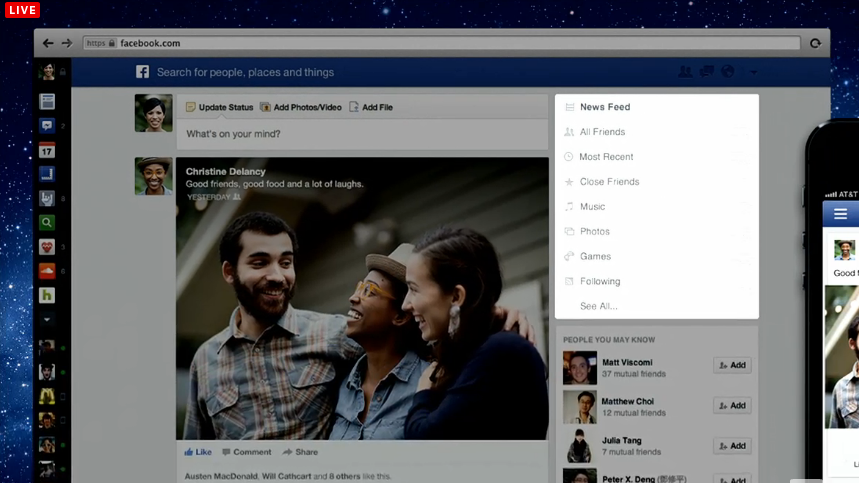The image size is (859, 483).
Task: Click the green search icon in sidebar
Action: click(47, 223)
